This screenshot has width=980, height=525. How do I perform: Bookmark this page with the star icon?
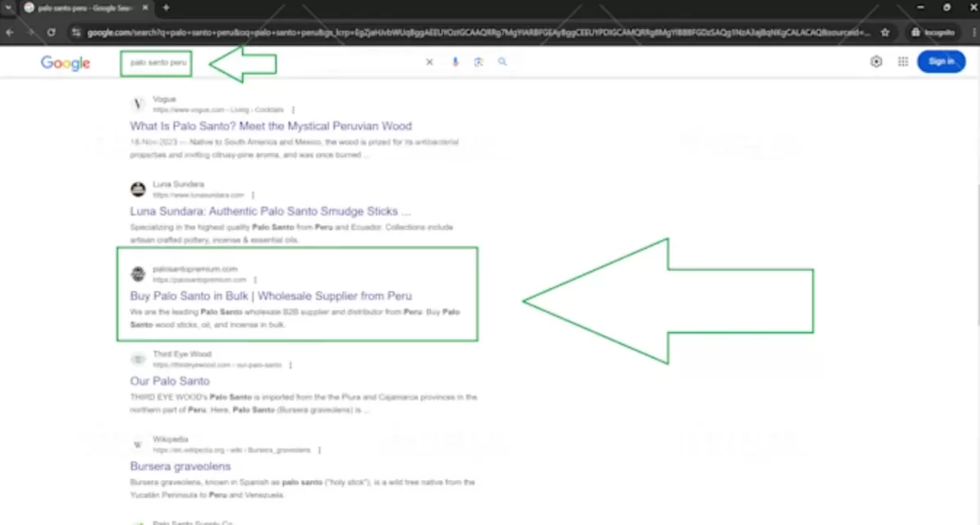886,32
